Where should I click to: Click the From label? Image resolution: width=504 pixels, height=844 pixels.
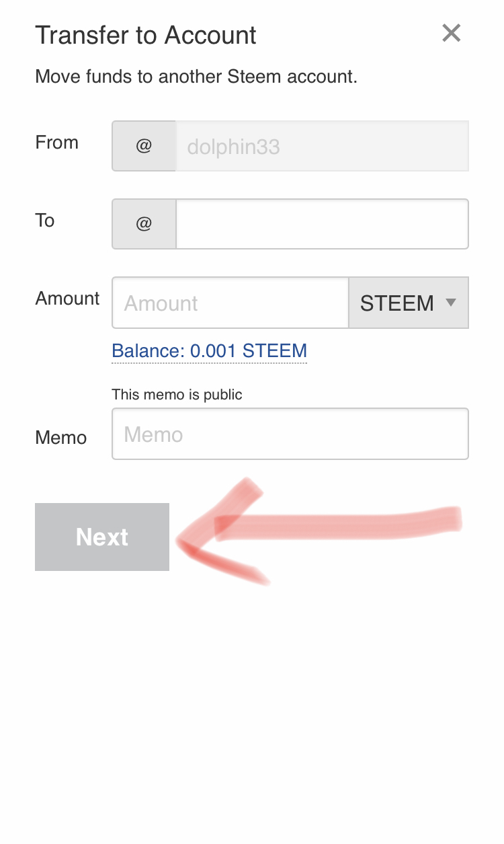[x=57, y=143]
